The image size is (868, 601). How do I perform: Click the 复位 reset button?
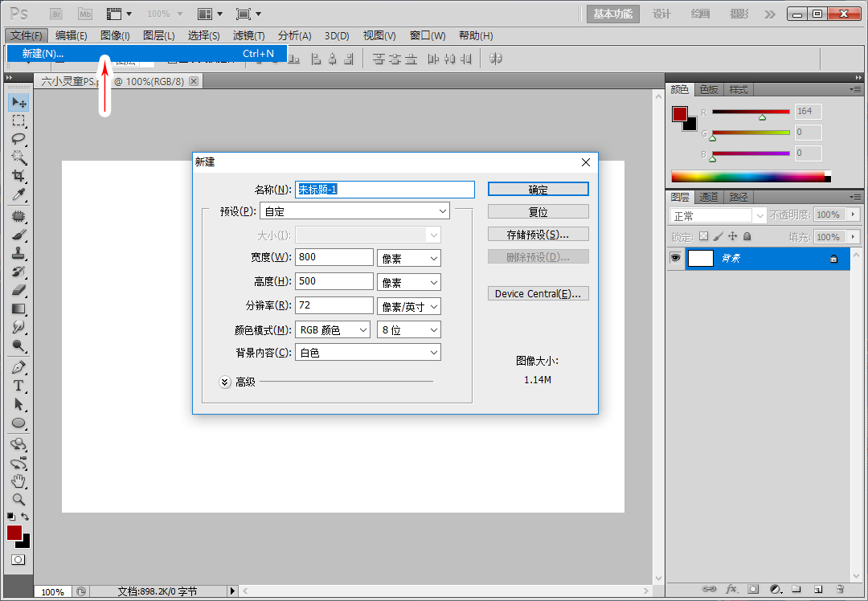tap(538, 211)
